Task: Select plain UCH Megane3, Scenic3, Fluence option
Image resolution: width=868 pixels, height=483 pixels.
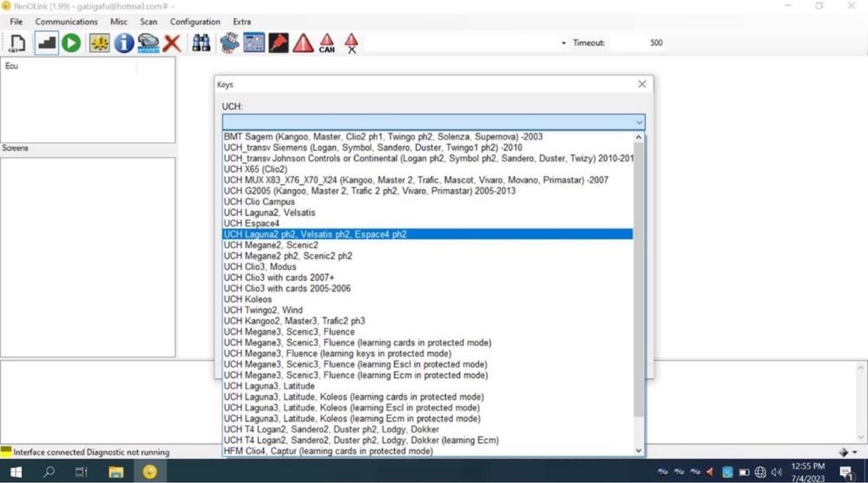Action: point(427,332)
